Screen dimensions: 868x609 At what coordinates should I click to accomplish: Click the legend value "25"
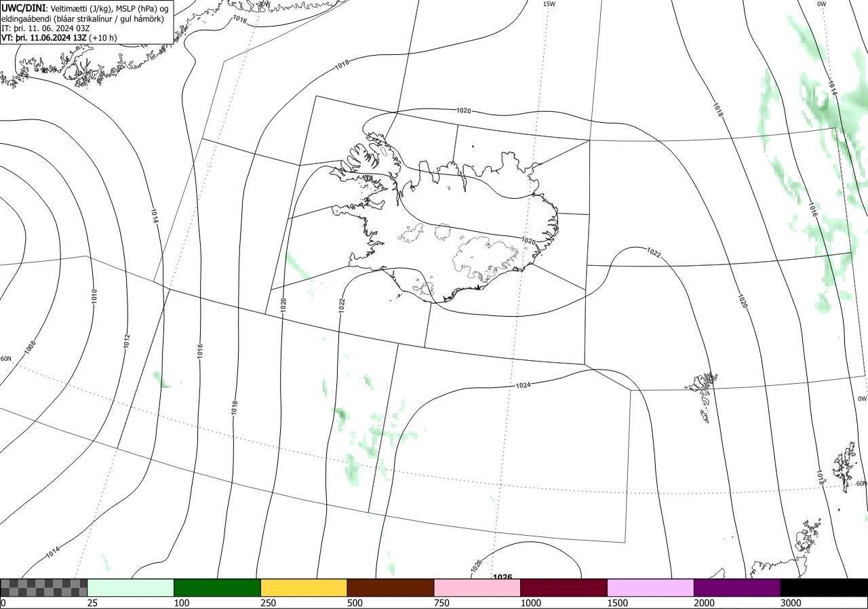[x=92, y=603]
